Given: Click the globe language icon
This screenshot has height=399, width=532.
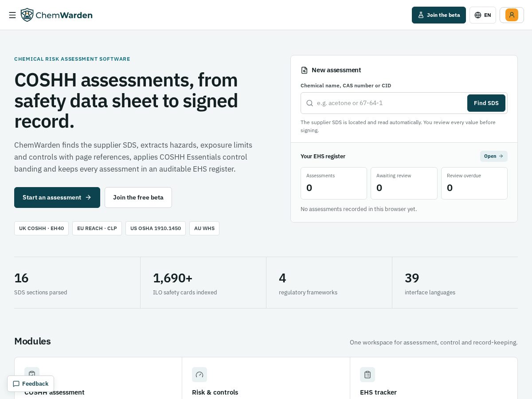Looking at the screenshot, I should tap(478, 15).
